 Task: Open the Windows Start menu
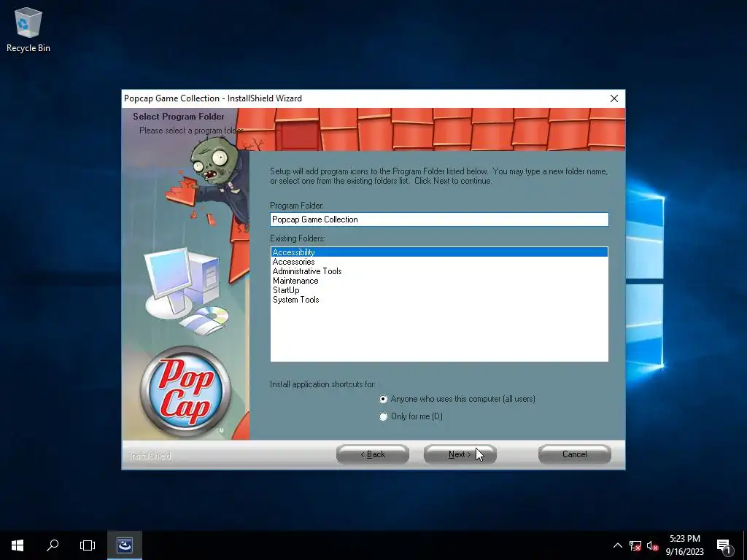coord(18,545)
